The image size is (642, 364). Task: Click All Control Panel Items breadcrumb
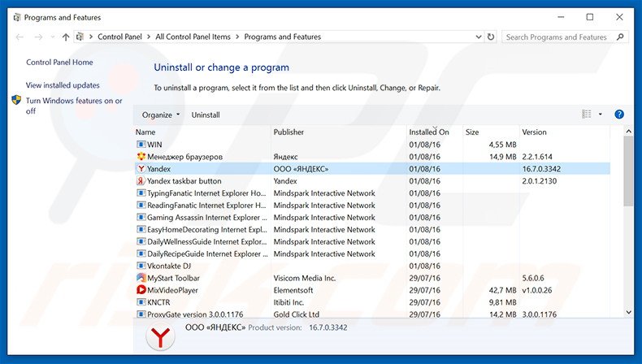pyautogui.click(x=193, y=37)
